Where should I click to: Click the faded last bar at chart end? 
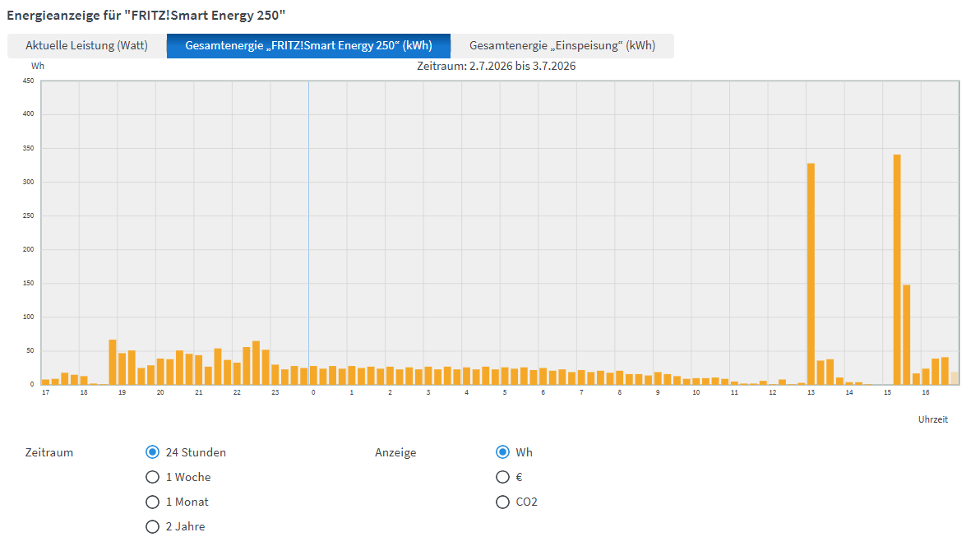[x=955, y=378]
